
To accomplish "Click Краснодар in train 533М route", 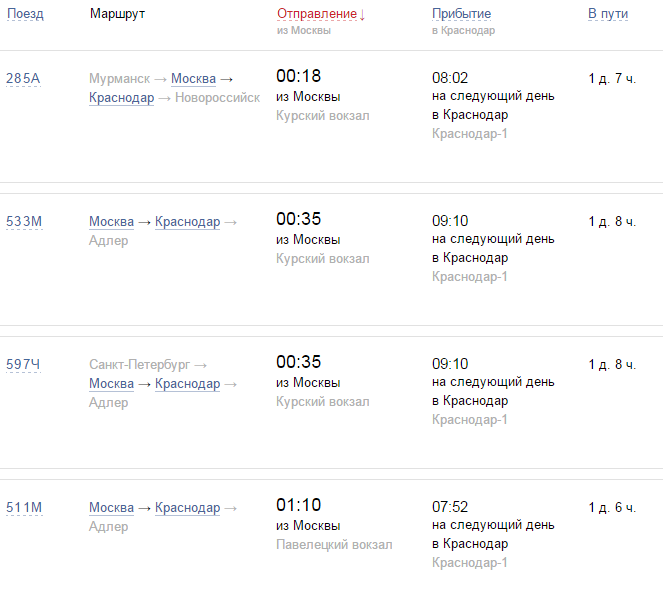I will point(187,221).
